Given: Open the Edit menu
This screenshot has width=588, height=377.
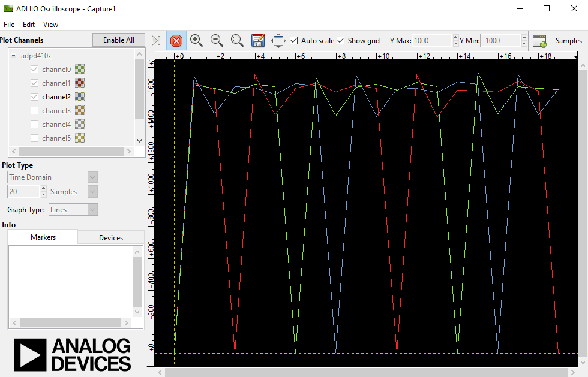Looking at the screenshot, I should (29, 25).
